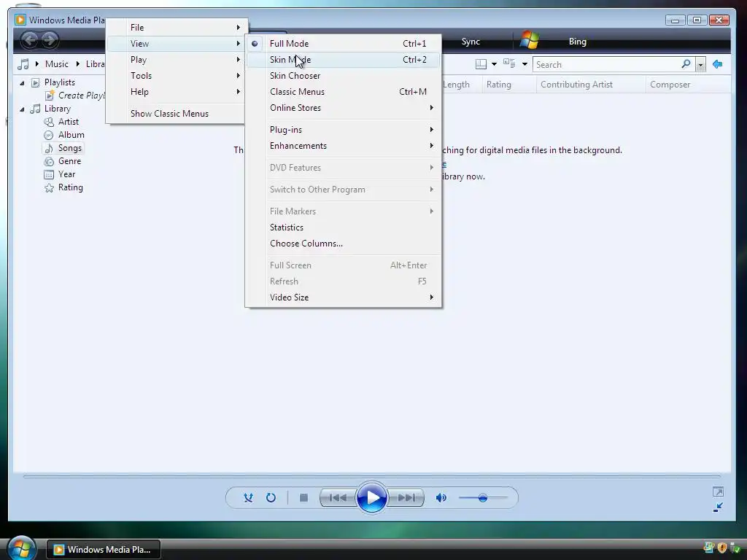Click the View full screen icon
Screen dimensions: 747x560
tap(718, 491)
